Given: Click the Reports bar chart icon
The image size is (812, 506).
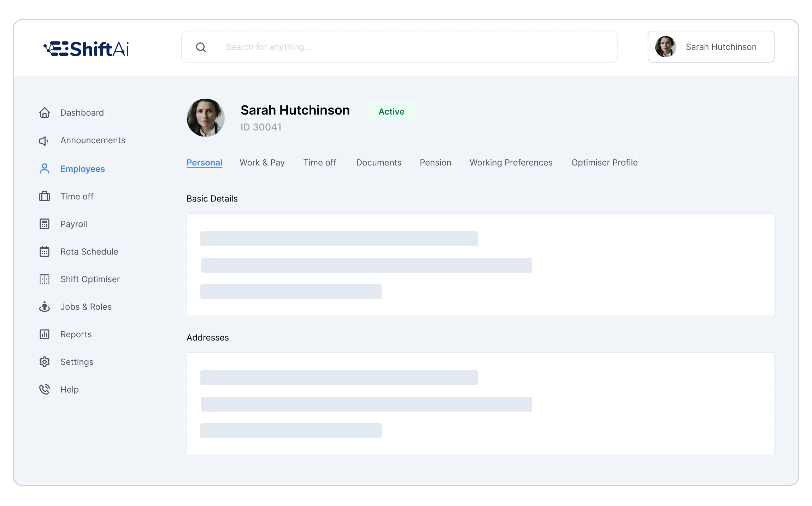Looking at the screenshot, I should (45, 334).
